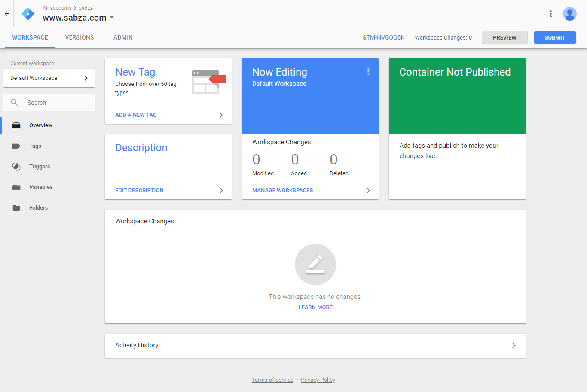587x392 pixels.
Task: Click the Folders sidebar icon
Action: tap(16, 208)
